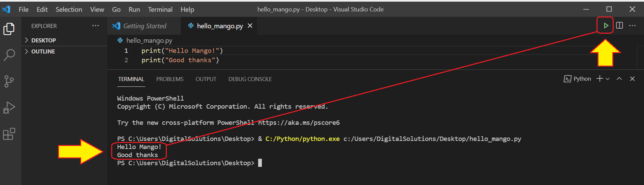Screen dimensions: 644x185
Task: Open the Edit menu
Action: [x=42, y=9]
